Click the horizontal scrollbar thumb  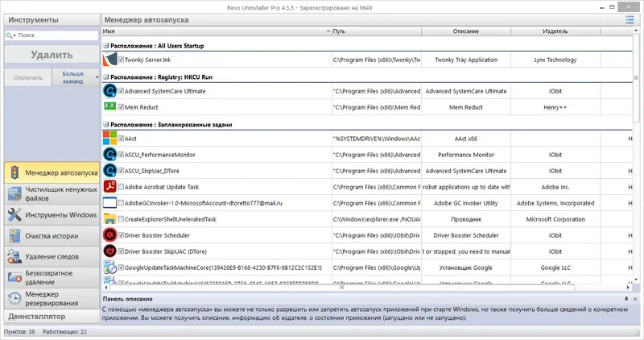341,288
